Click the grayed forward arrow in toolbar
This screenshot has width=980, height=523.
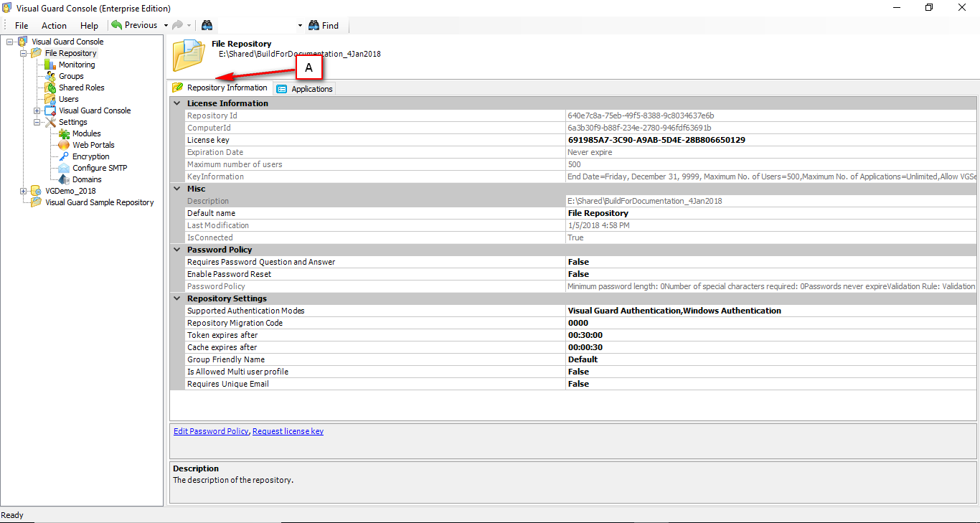pyautogui.click(x=177, y=25)
